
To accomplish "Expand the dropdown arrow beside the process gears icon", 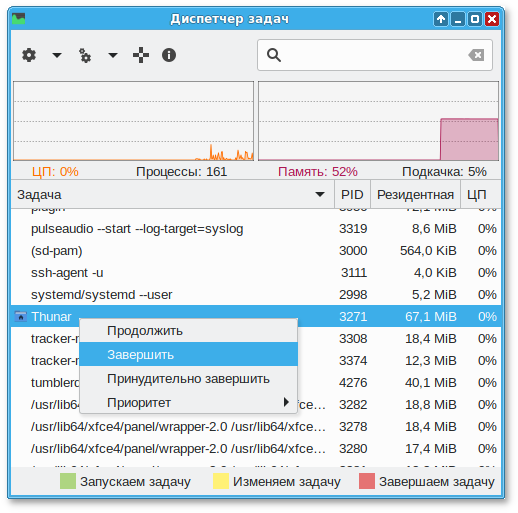I will (x=113, y=55).
